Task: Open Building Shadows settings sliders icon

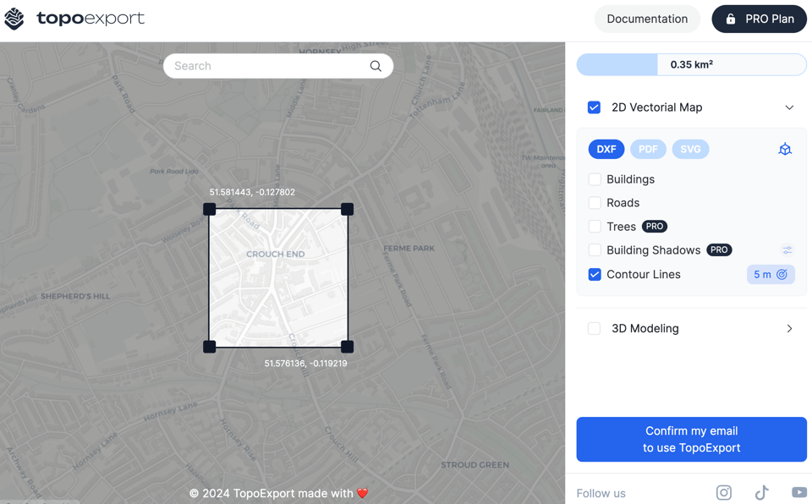Action: [x=787, y=250]
